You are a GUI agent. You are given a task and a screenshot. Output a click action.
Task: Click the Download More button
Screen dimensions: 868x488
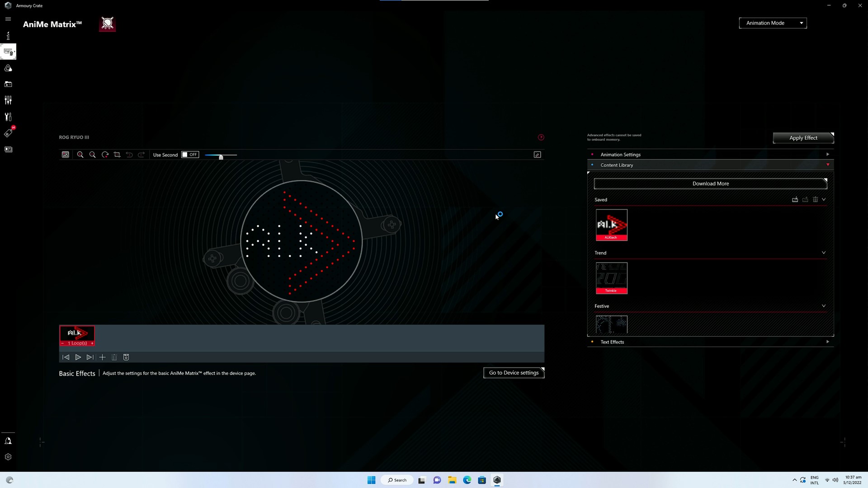[710, 183]
